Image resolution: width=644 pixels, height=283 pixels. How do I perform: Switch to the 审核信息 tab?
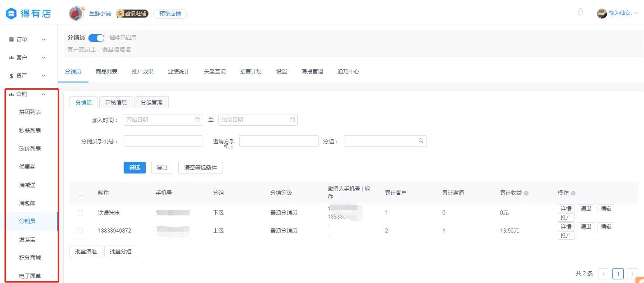(116, 102)
